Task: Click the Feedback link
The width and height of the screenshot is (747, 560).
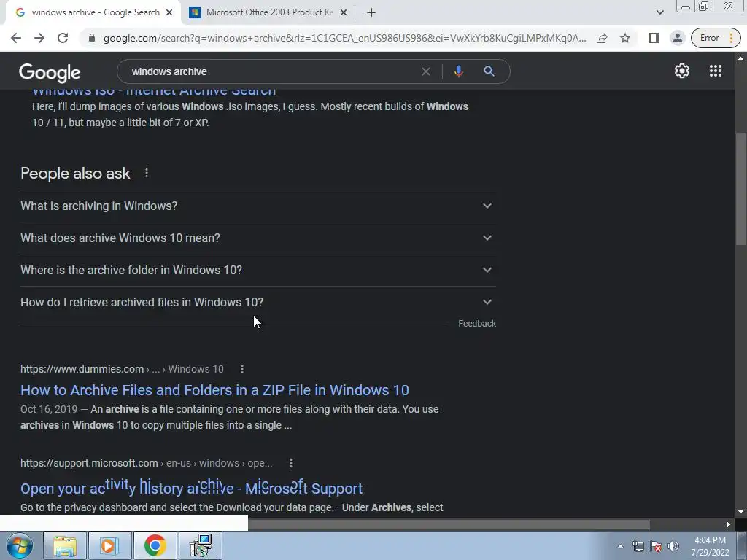Action: coord(477,324)
